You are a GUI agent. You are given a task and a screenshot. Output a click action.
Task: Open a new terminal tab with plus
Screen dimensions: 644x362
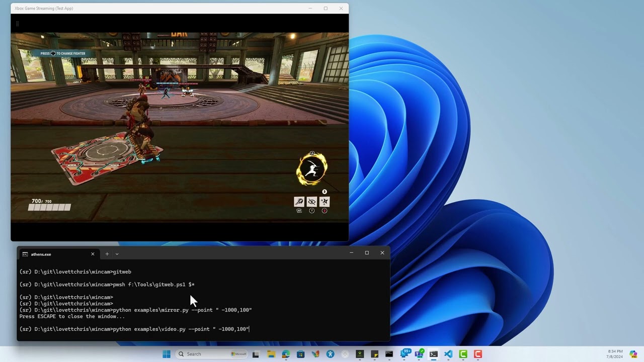[x=107, y=254]
